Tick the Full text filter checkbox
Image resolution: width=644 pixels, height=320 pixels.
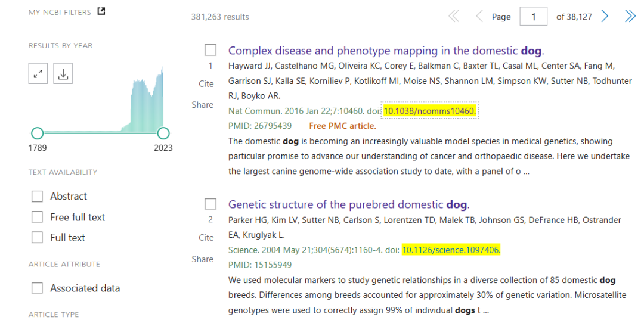coord(38,237)
